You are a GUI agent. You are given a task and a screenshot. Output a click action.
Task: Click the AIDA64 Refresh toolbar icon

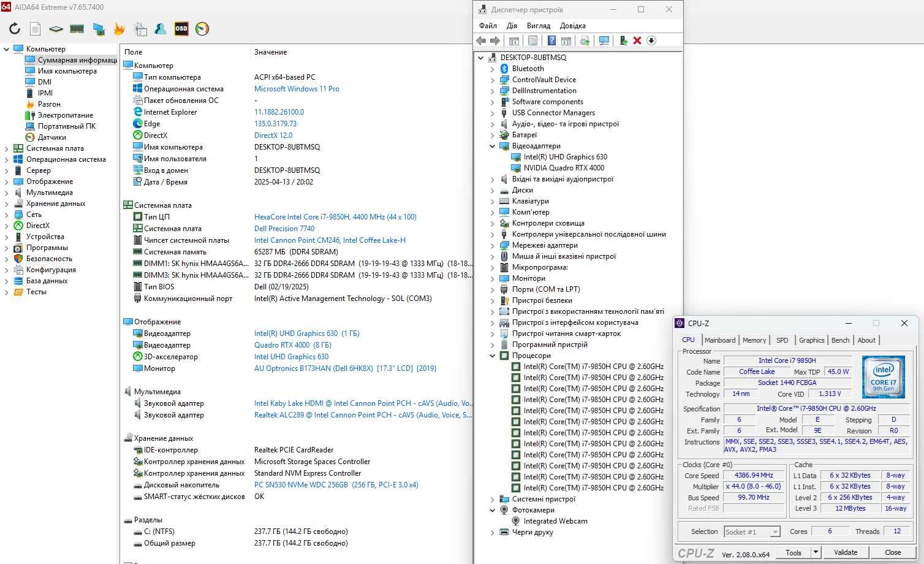(x=15, y=29)
